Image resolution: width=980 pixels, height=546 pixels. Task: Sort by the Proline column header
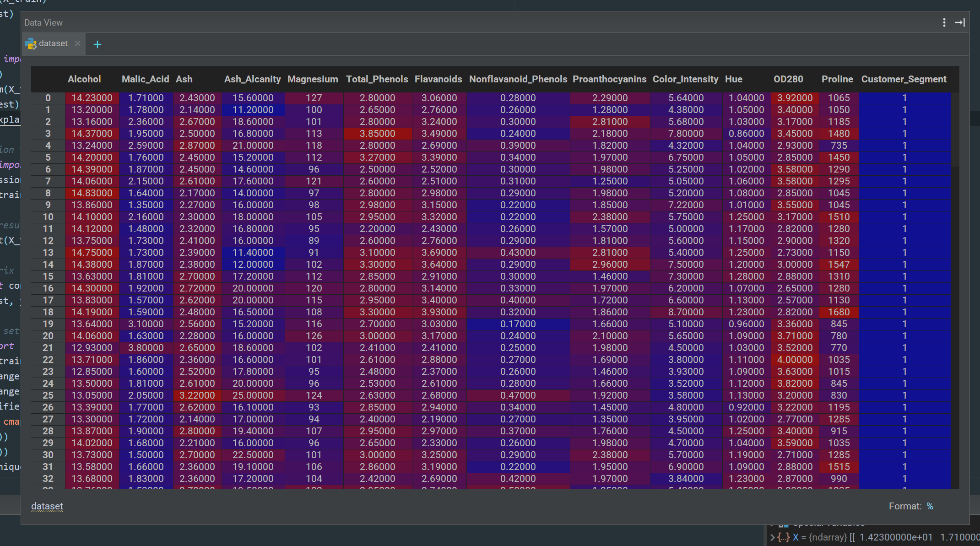(x=837, y=79)
